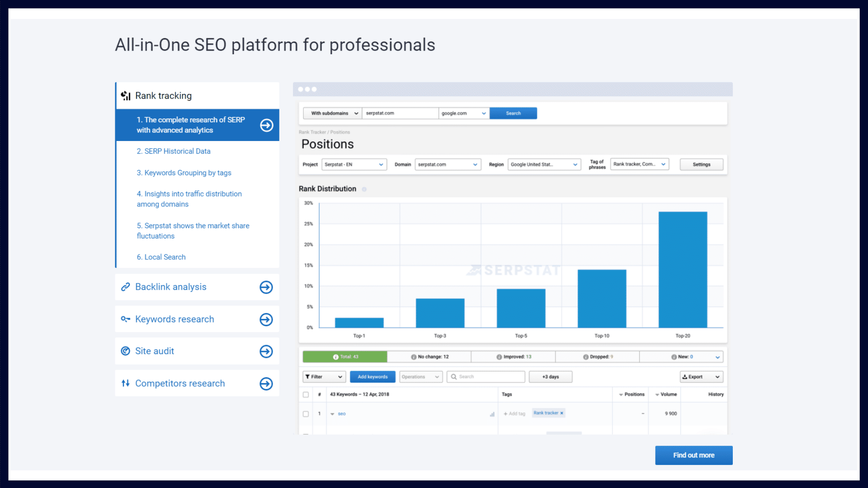Click the small chart icon in the seo row
Image resolution: width=868 pixels, height=488 pixels.
coord(492,414)
